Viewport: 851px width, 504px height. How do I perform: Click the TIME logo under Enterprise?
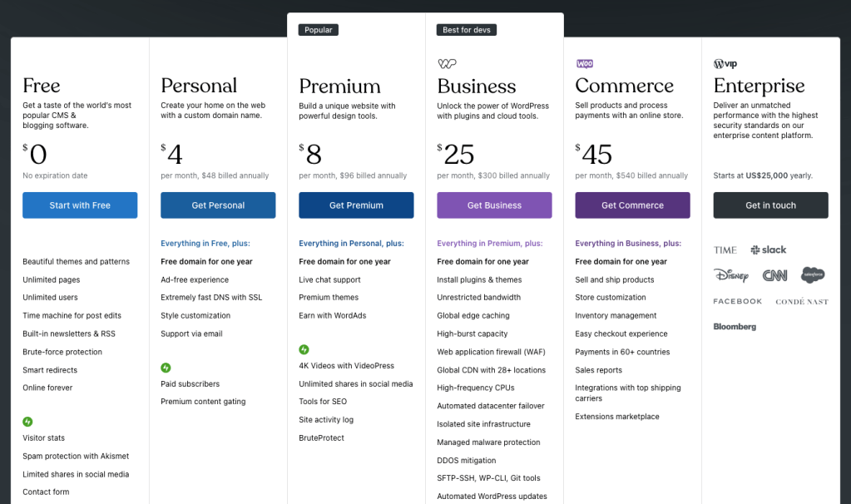(725, 250)
